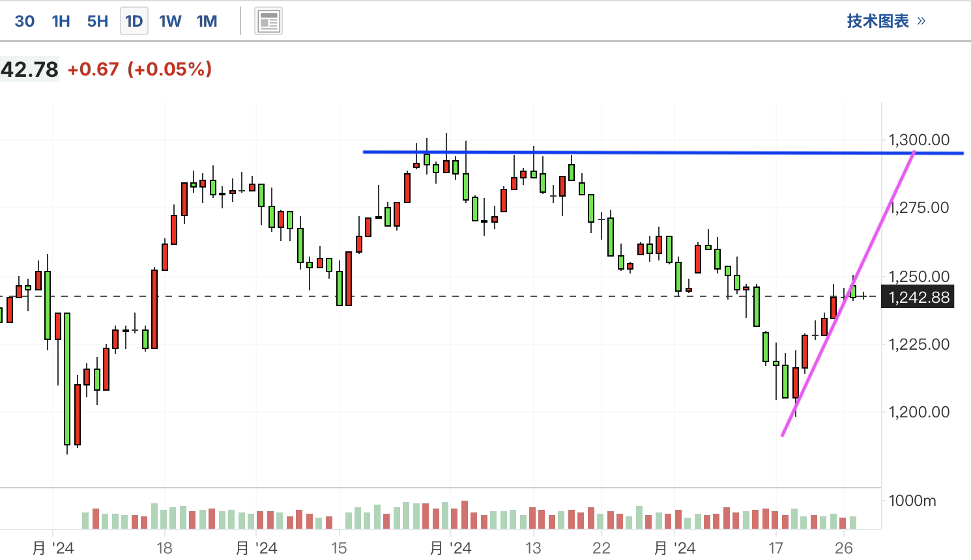Screen dimensions: 971x560
Task: Switch chart to 1M interval
Action: (207, 21)
